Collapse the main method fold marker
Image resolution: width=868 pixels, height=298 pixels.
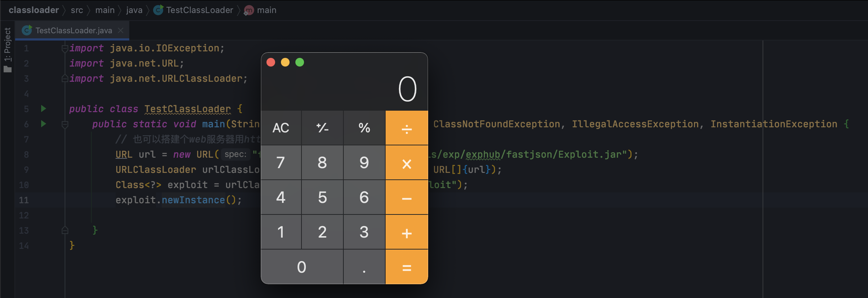tap(65, 124)
